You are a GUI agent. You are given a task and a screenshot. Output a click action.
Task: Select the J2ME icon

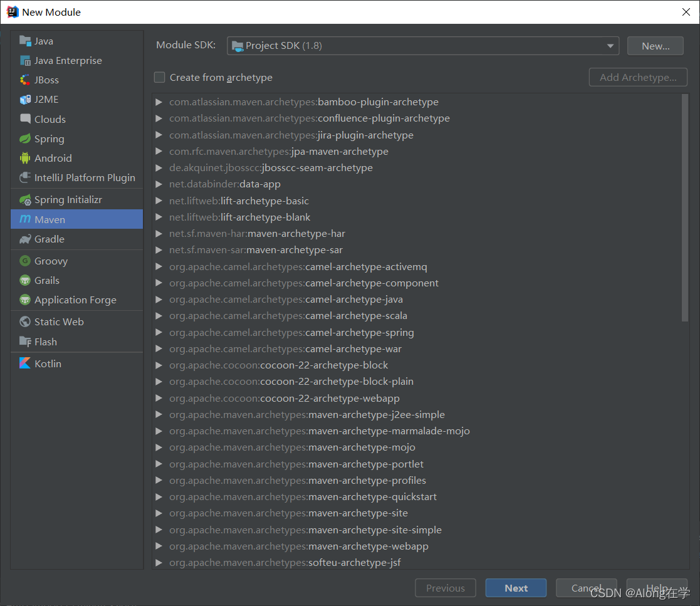pos(25,99)
